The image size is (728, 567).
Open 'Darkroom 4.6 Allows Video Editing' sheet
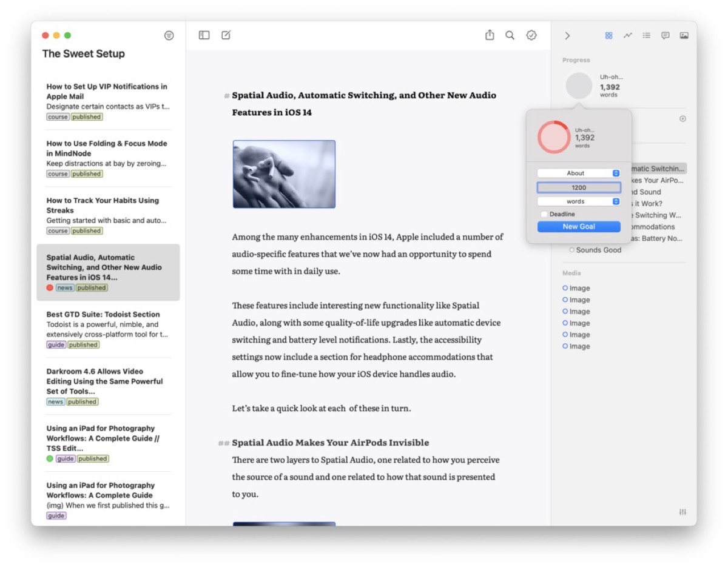(108, 386)
